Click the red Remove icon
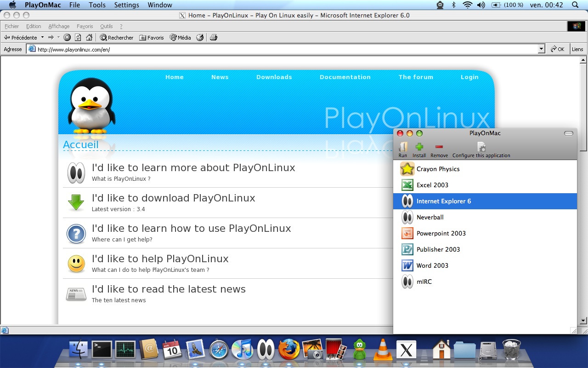Viewport: 588px width, 368px height. [439, 147]
